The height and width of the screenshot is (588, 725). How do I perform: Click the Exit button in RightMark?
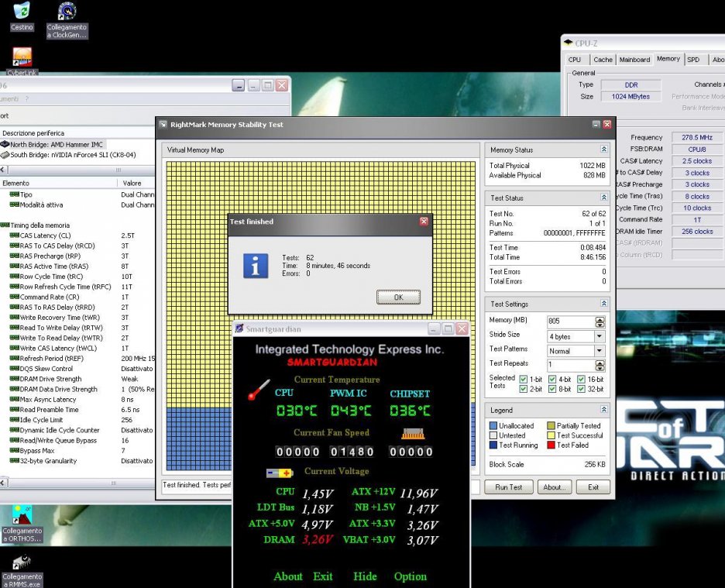593,487
